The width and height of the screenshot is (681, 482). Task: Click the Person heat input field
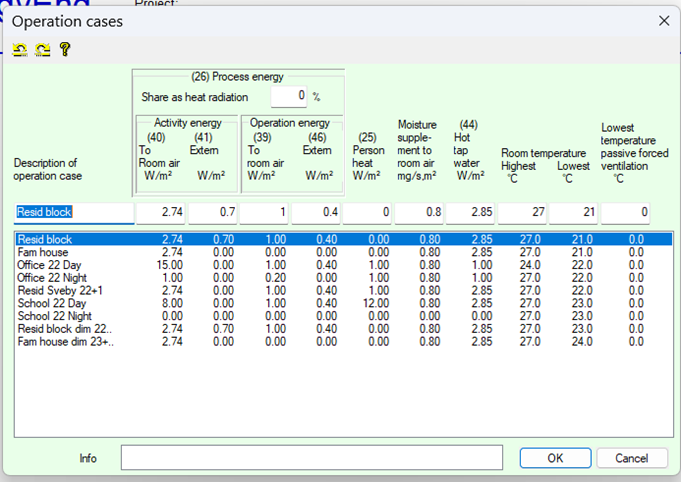[x=367, y=213]
